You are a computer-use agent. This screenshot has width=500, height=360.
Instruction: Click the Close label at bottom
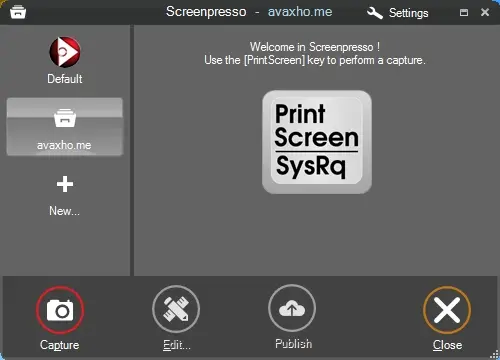[x=447, y=345]
